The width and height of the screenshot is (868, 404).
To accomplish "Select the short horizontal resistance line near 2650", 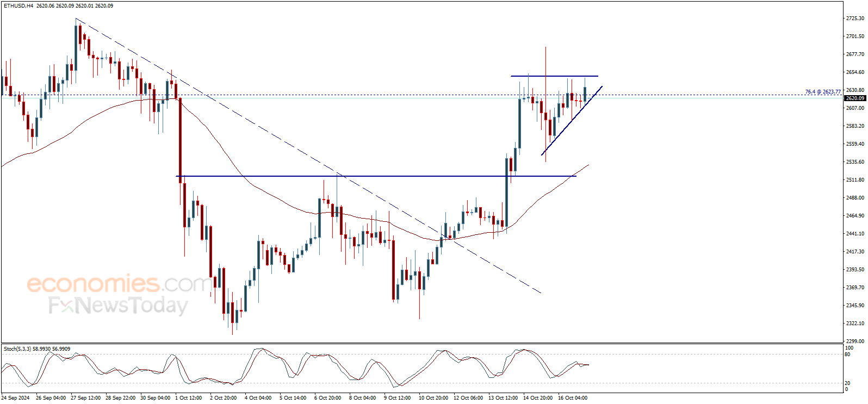I will coord(554,76).
